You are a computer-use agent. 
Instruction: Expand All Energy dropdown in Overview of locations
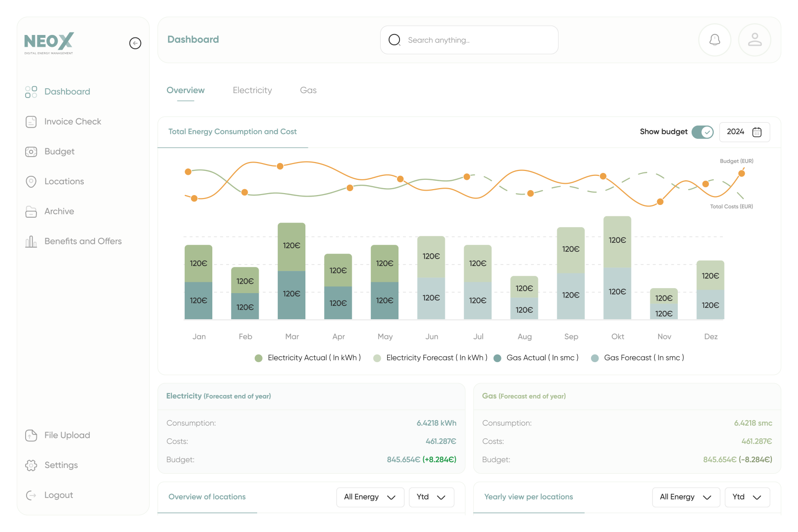tap(370, 497)
